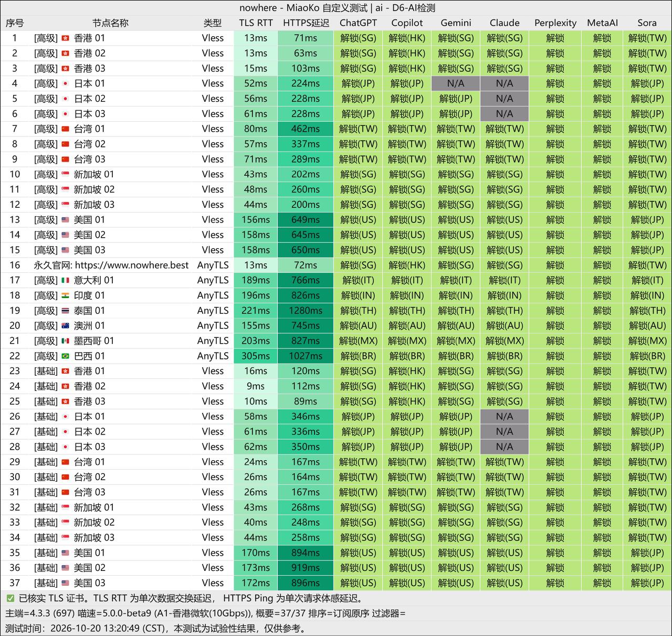
Task: Select the flag icon next to [高级] 台湾 01
Action: point(66,129)
